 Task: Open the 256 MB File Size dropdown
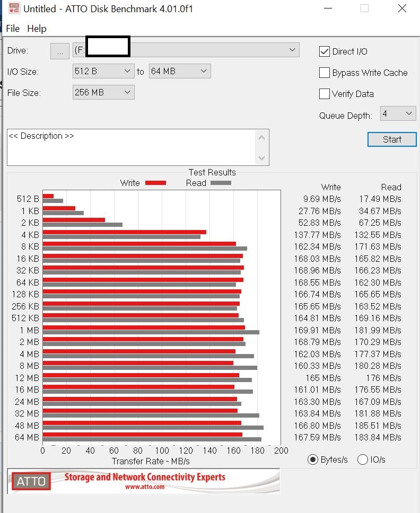coord(103,92)
